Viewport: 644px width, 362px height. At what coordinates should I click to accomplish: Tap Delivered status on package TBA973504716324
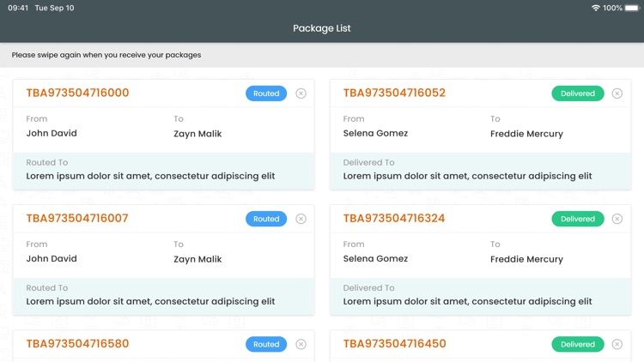click(x=578, y=219)
